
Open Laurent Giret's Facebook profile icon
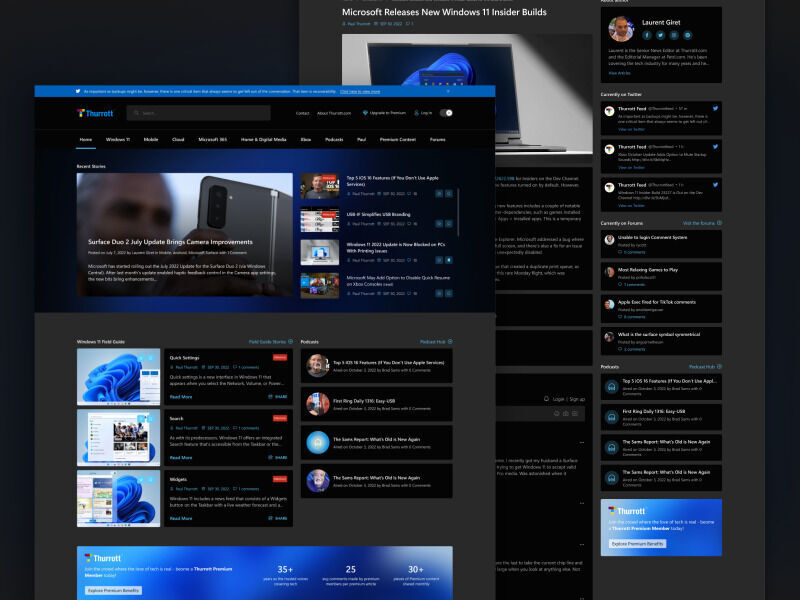[647, 35]
